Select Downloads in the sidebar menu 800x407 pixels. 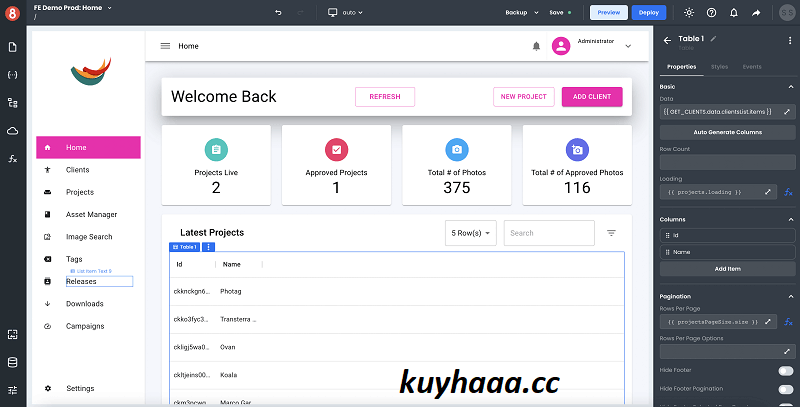pyautogui.click(x=88, y=304)
